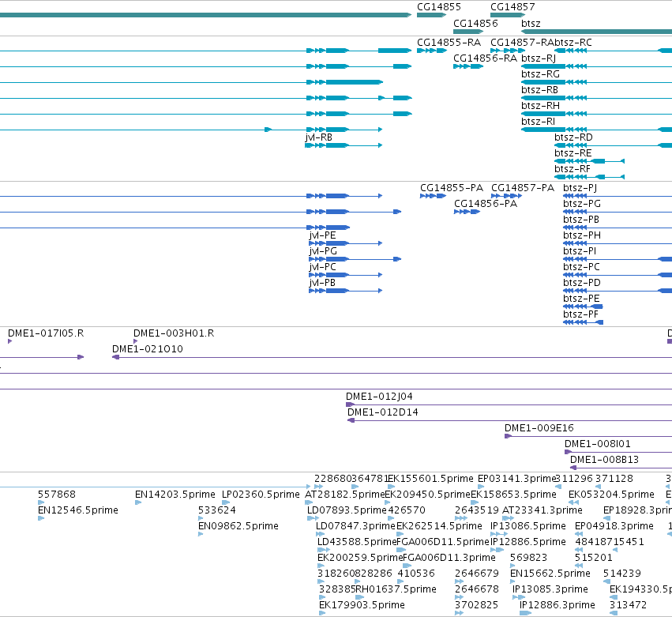Select the DME1-012J04 clone label
Viewport: 672px width, 617px height.
click(x=379, y=397)
